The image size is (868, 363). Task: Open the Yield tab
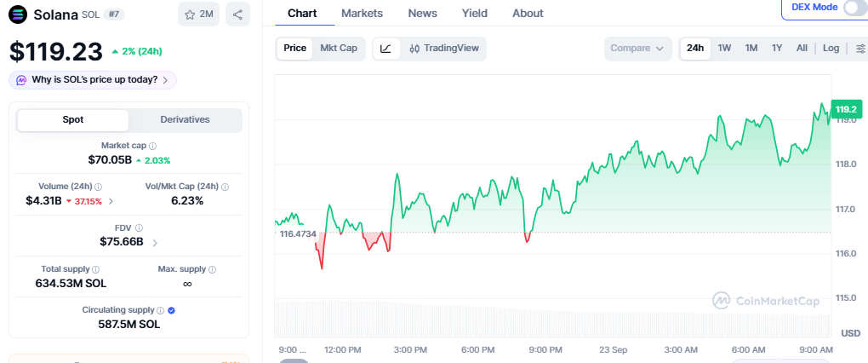[x=474, y=14]
